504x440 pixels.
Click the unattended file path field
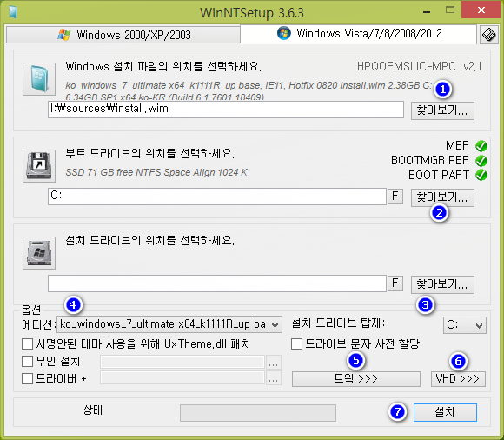pos(182,362)
